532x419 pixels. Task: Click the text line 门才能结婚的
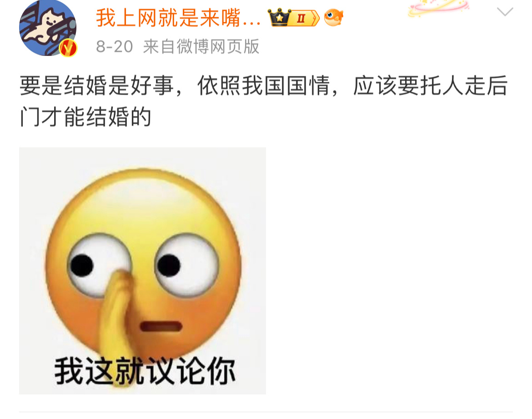click(x=85, y=116)
